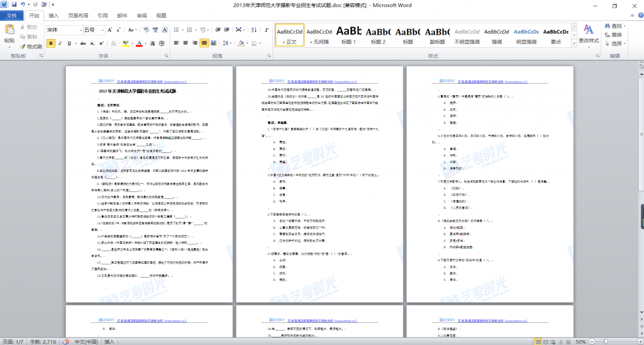Click the Replace (替换) icon
Viewport: 644px width, 345px height.
(613, 35)
